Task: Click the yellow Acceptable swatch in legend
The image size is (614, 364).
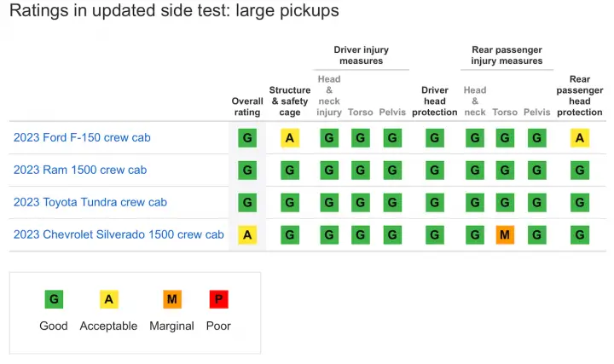Action: pyautogui.click(x=109, y=299)
